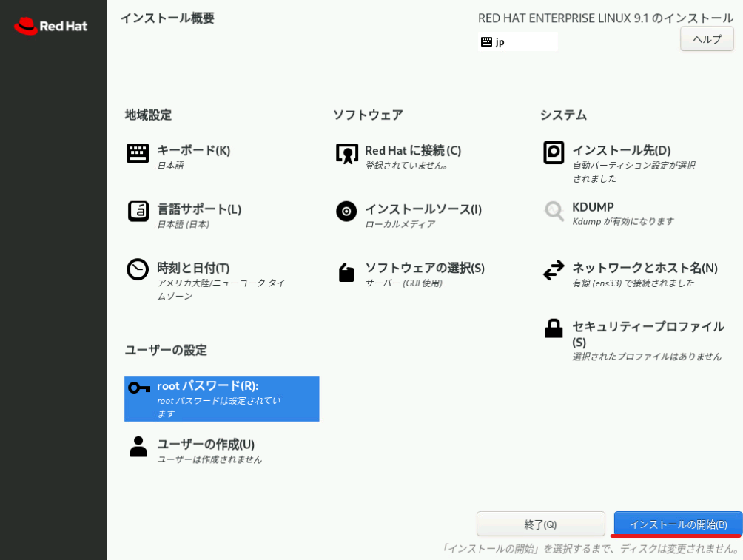Viewport: 743px width, 560px height.
Task: Click the status text 日本語 (日本)
Action: [184, 224]
